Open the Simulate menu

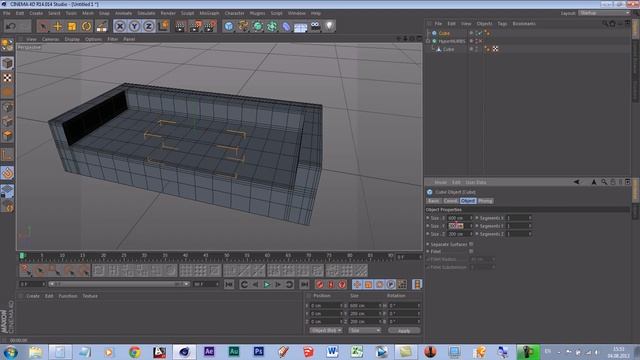tap(146, 13)
